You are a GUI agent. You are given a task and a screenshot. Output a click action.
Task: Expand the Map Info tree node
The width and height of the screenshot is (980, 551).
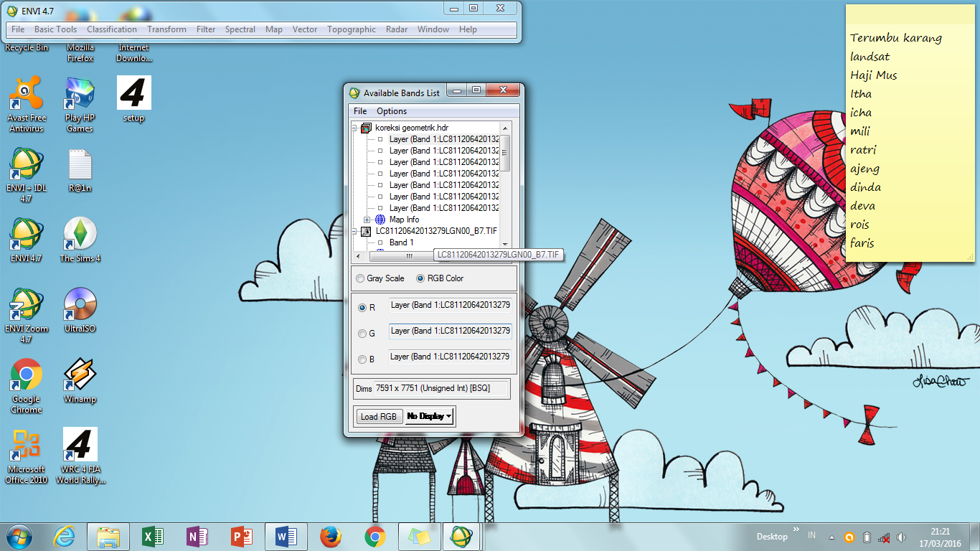tap(367, 220)
